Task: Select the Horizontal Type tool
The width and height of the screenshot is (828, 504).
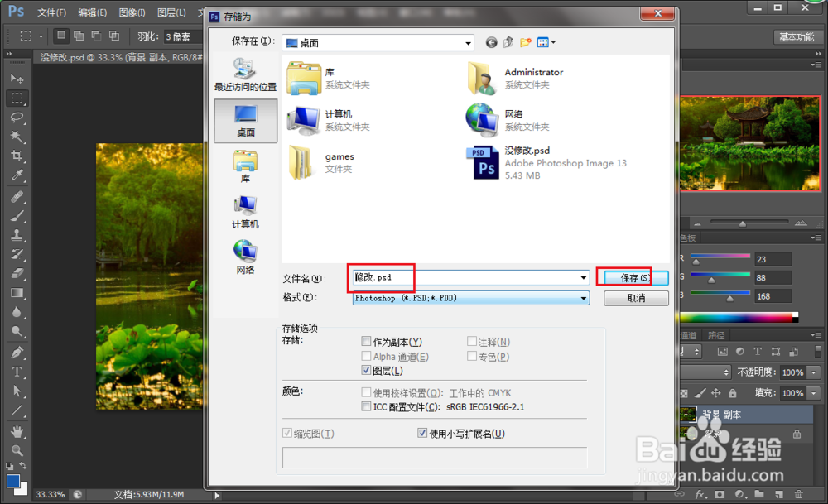Action: pos(17,372)
